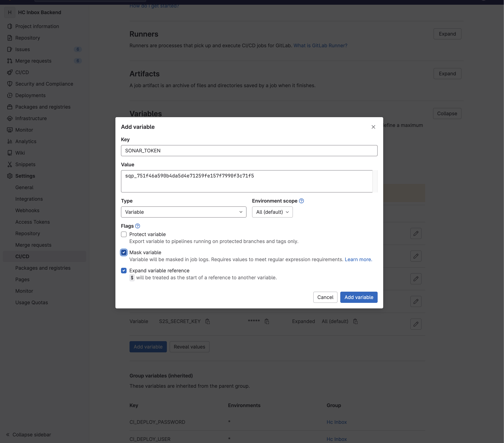Copy the All (default) environment for S2S_SECRET_KEY

pyautogui.click(x=355, y=321)
